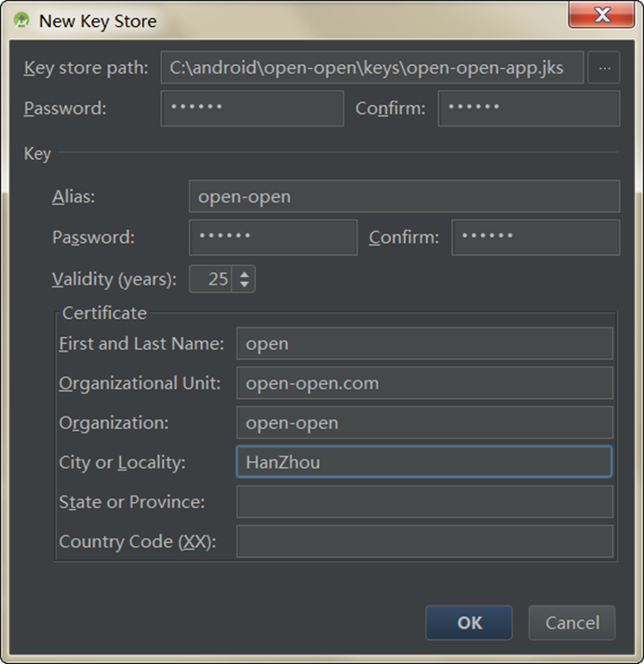
Task: Click OK to create key store
Action: (469, 622)
